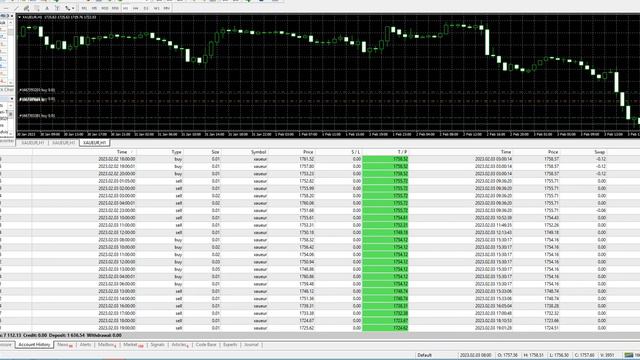The height and width of the screenshot is (360, 640).
Task: Select the text label 'T' tool
Action: 57,8
